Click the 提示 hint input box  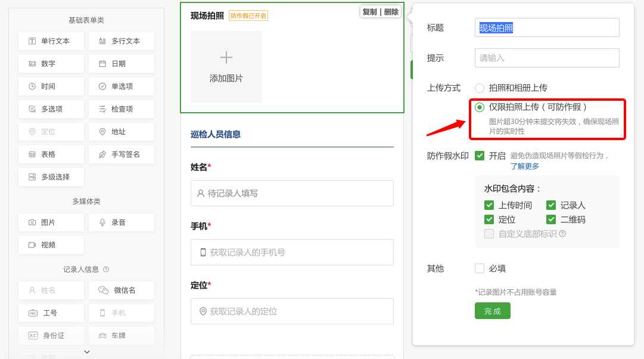coord(547,58)
